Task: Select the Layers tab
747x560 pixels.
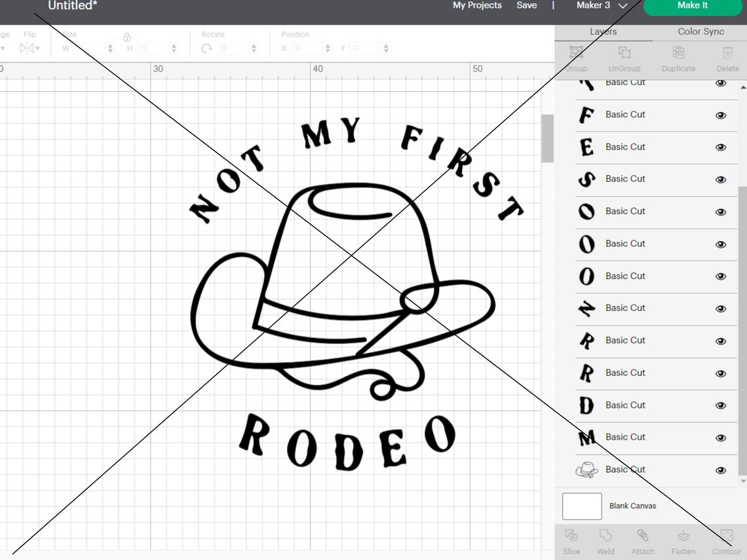Action: pos(602,31)
